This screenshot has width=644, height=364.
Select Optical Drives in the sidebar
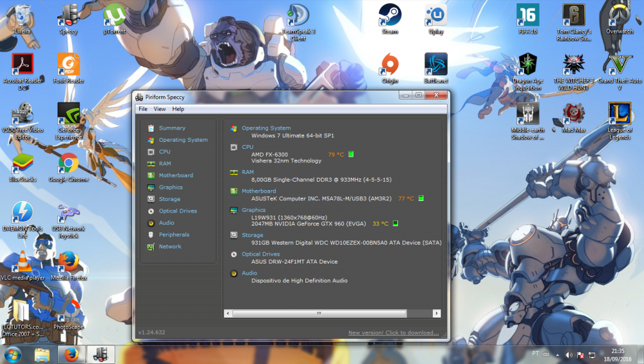click(177, 211)
